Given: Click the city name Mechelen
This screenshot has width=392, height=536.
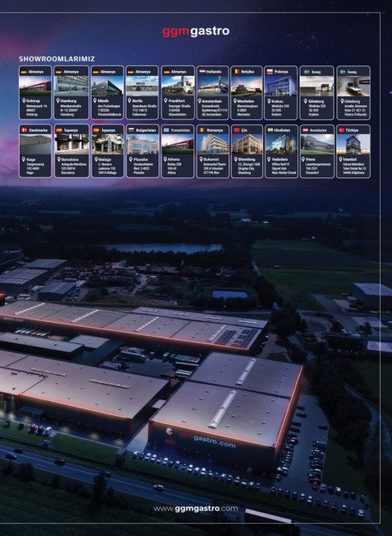Looking at the screenshot, I should point(246,101).
